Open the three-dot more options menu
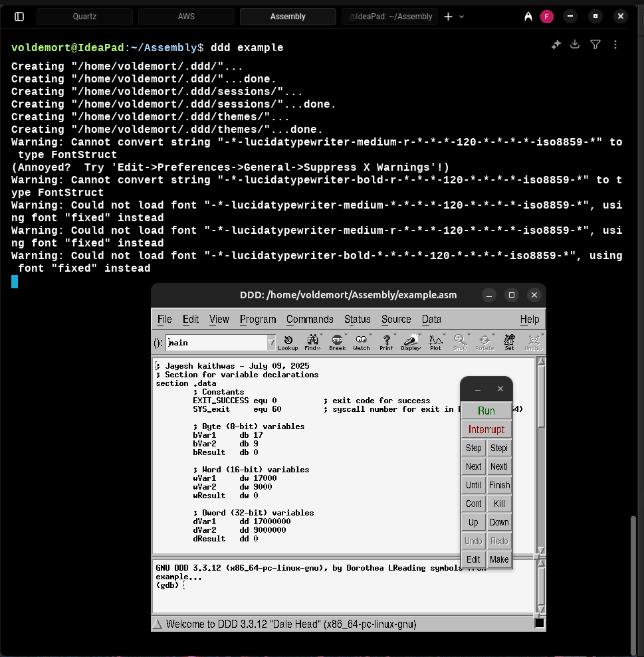The height and width of the screenshot is (657, 644). point(615,45)
